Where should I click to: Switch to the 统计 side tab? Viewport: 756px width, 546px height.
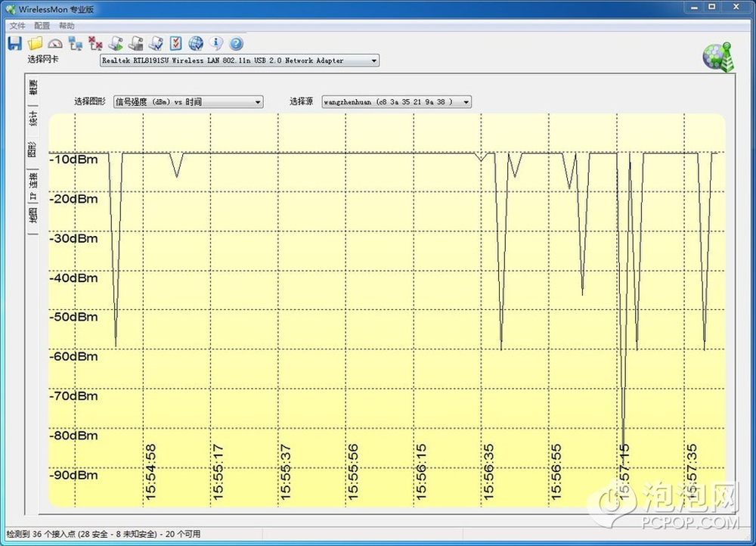tap(33, 118)
